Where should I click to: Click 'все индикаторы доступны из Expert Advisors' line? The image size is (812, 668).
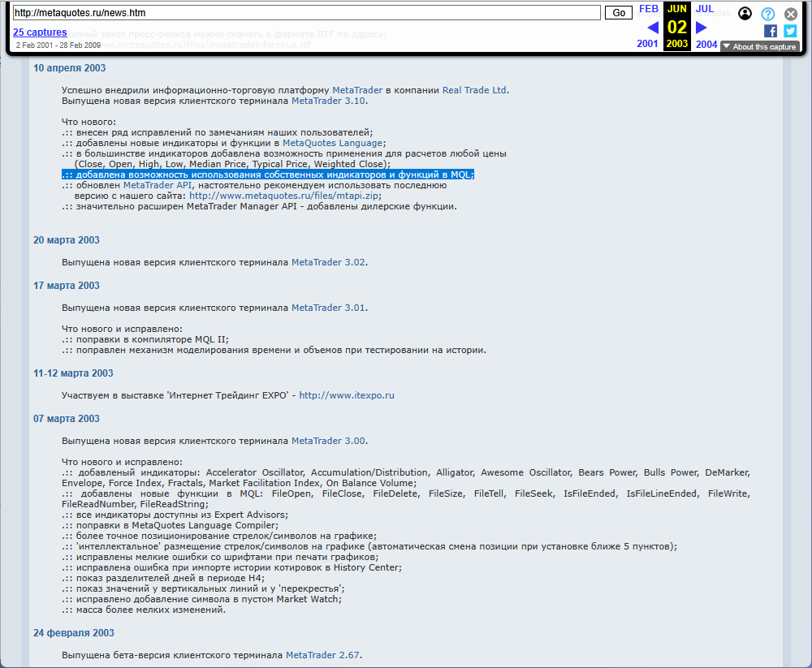pos(175,515)
